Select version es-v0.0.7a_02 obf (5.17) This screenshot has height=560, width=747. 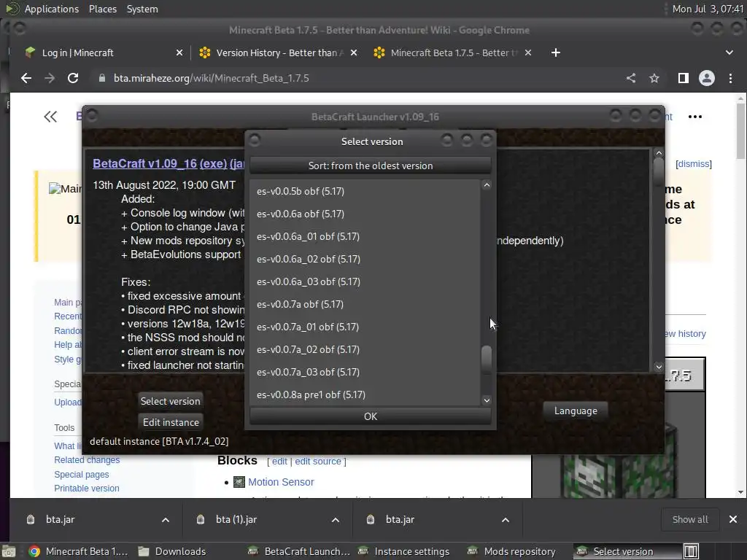(x=365, y=349)
